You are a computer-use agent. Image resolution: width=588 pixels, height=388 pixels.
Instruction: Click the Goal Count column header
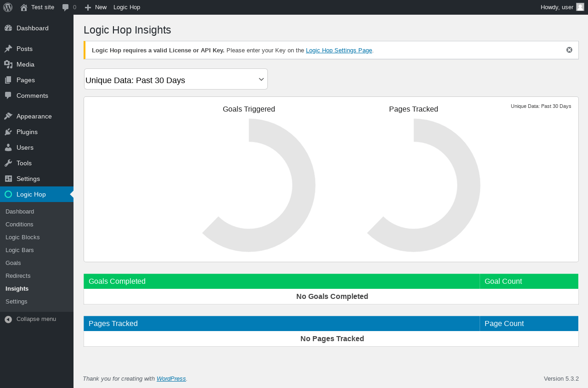pyautogui.click(x=529, y=281)
